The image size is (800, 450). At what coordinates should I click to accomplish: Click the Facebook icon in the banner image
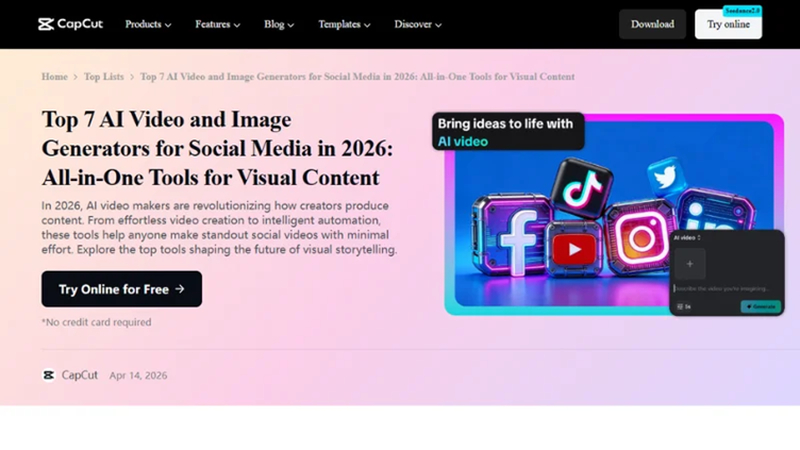tap(513, 235)
